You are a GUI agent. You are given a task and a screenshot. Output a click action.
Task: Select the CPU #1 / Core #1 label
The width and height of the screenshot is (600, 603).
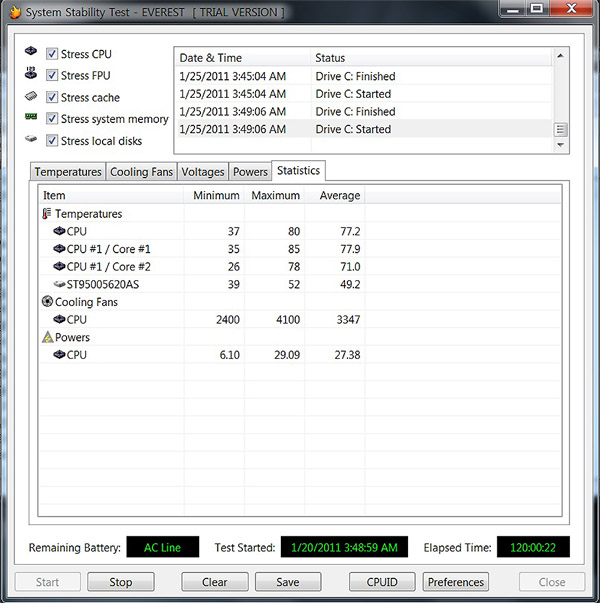(x=108, y=249)
